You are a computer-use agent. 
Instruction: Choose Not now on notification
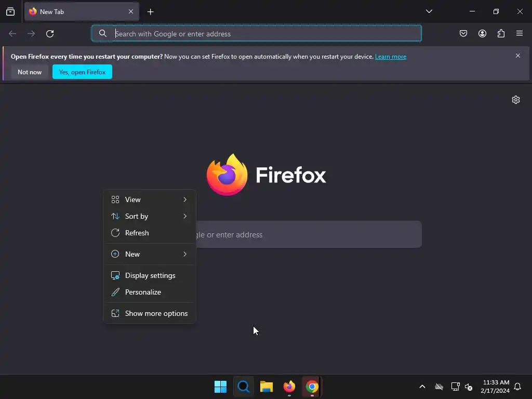(30, 72)
